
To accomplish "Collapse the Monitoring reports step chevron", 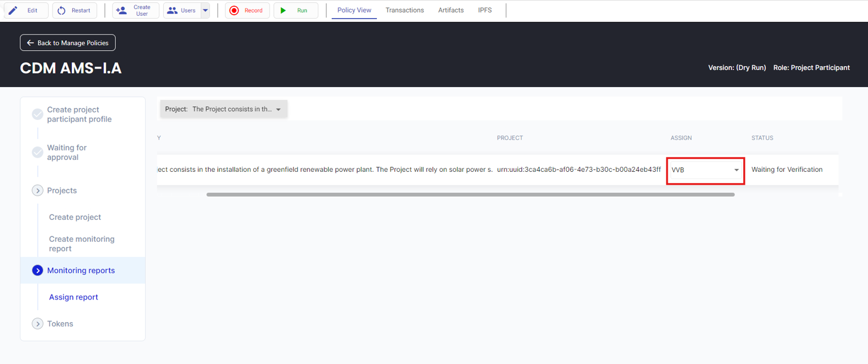I will [37, 271].
